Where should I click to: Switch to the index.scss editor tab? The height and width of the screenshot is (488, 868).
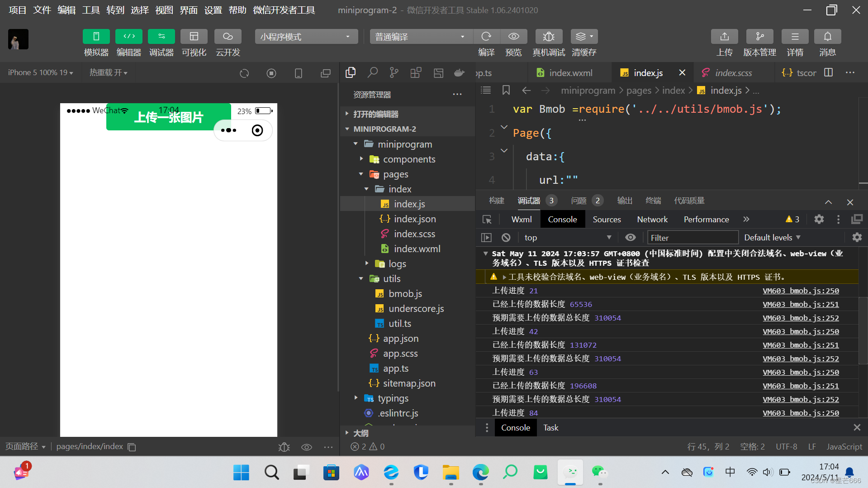733,73
